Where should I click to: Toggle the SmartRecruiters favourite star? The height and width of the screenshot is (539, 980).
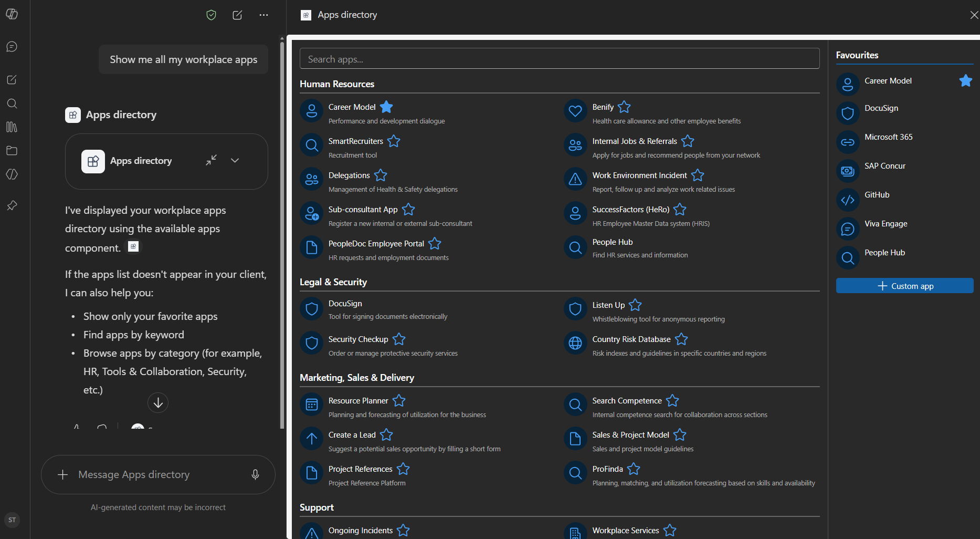[394, 141]
